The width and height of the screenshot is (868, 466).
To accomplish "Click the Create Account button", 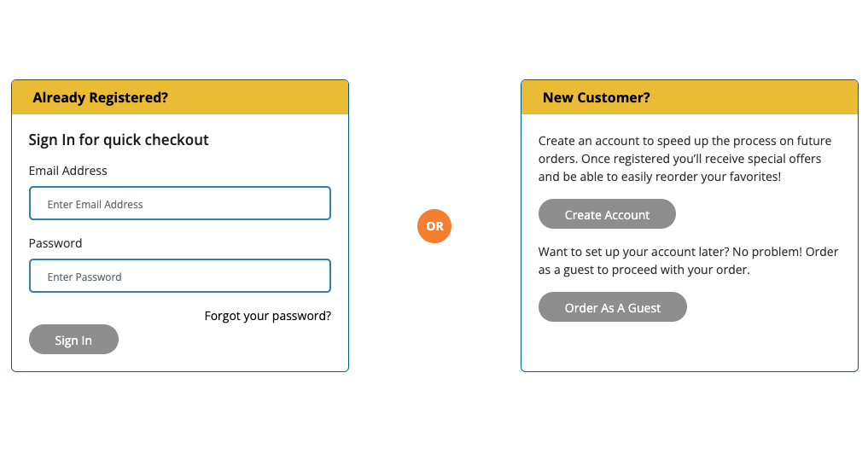I will click(607, 215).
